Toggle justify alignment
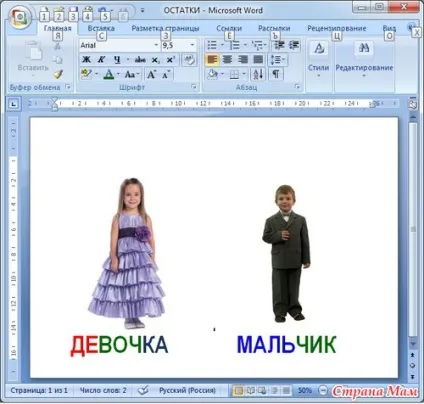The image size is (424, 404). pyautogui.click(x=258, y=60)
